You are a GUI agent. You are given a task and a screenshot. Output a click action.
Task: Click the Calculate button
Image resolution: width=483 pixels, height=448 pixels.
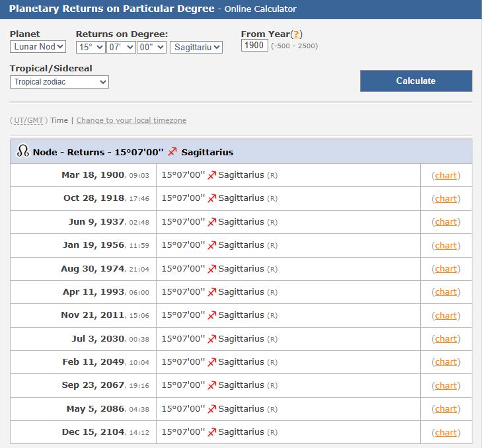pos(416,81)
